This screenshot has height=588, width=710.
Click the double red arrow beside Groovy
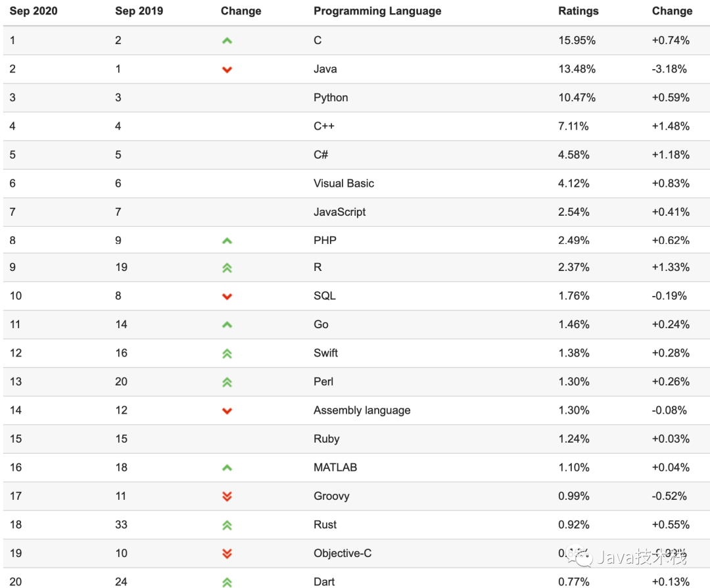[227, 496]
